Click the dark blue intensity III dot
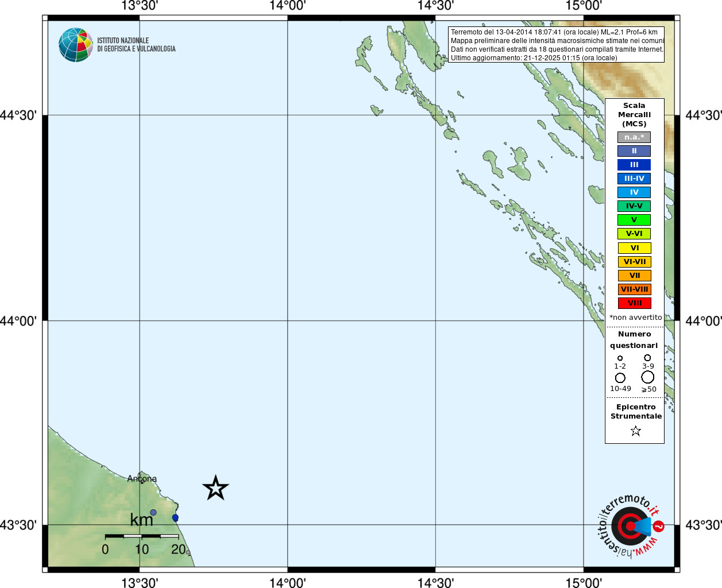This screenshot has width=722, height=588. click(175, 517)
